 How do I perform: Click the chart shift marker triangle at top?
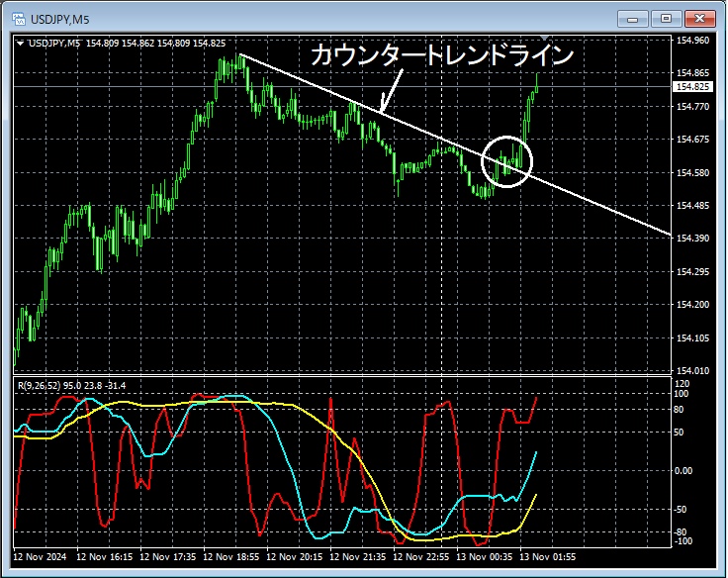(x=545, y=38)
